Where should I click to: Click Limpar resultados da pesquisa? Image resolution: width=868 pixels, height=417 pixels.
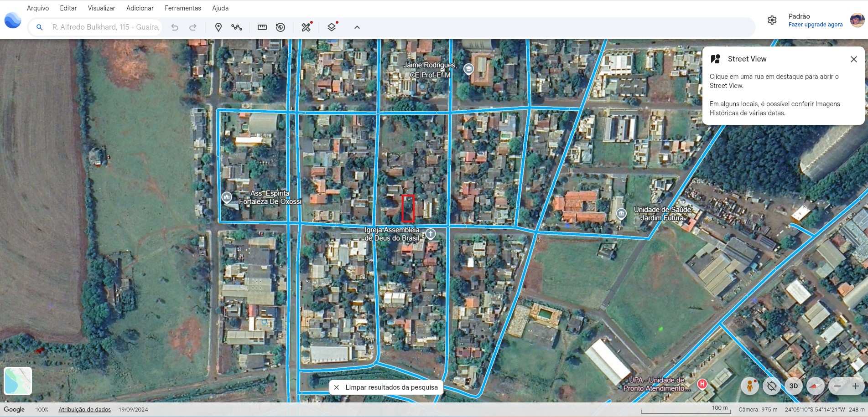click(386, 387)
